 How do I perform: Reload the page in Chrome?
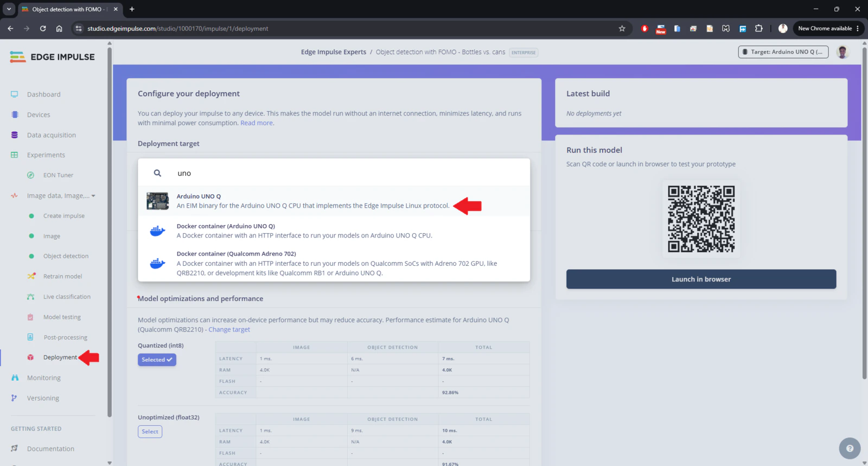pos(43,28)
